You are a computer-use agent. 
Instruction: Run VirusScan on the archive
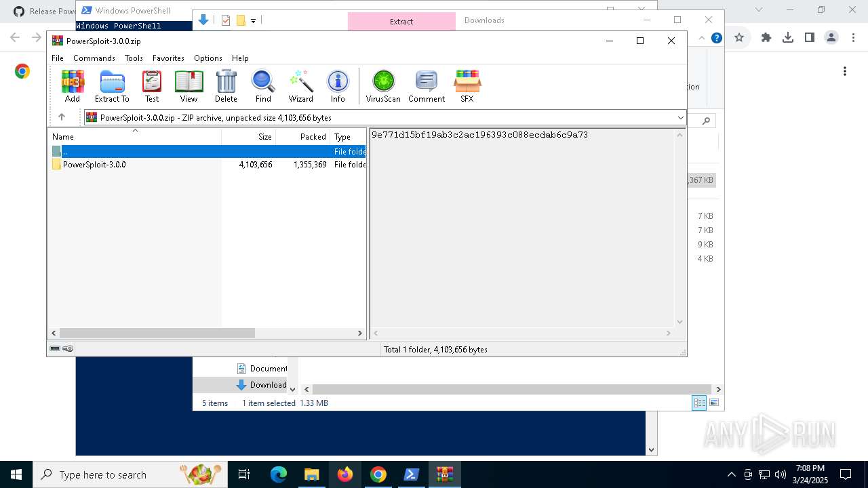383,86
